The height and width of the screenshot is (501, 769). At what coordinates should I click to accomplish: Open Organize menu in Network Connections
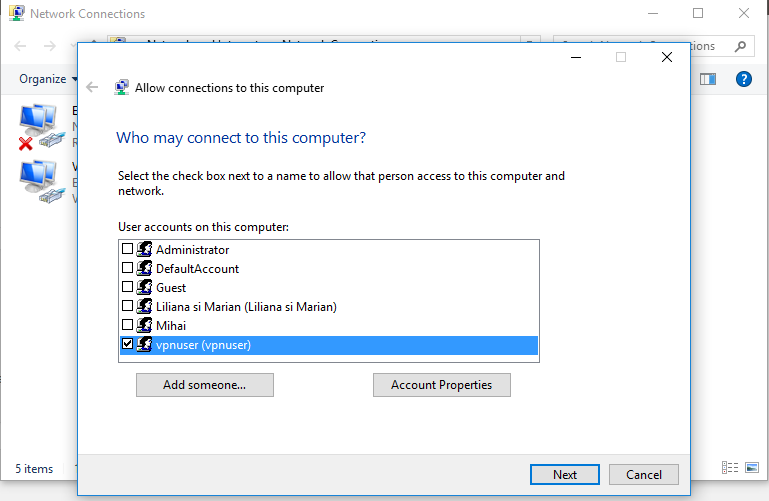[x=48, y=79]
